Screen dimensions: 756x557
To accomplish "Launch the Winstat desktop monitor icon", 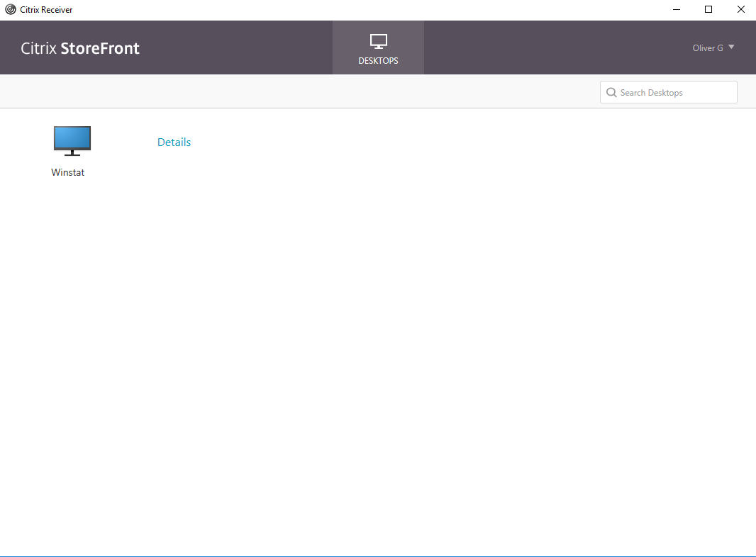I will 72,141.
